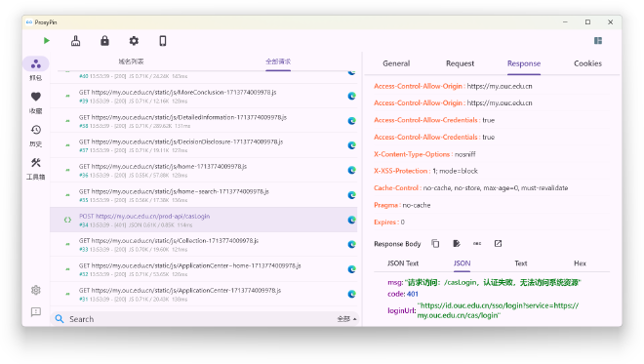The height and width of the screenshot is (364, 644).
Task: Select the DetailedInformation js request
Action: 204,121
